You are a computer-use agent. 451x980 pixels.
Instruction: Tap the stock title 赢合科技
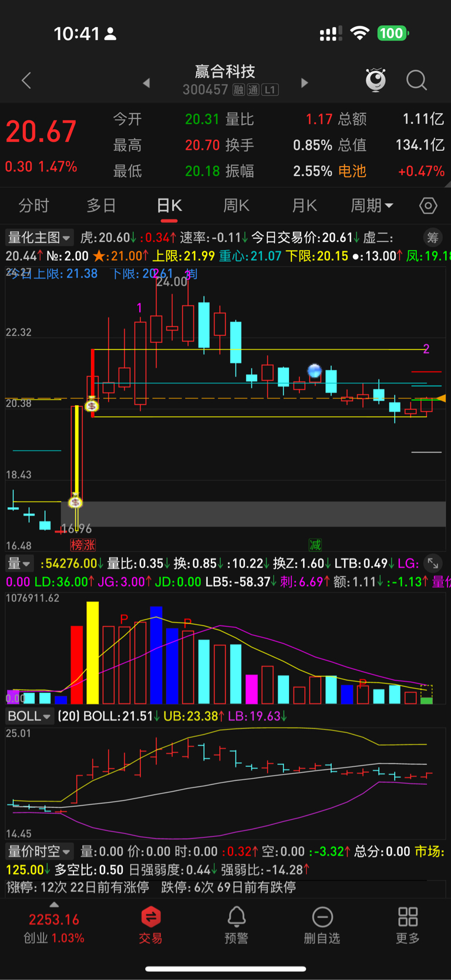pos(225,72)
